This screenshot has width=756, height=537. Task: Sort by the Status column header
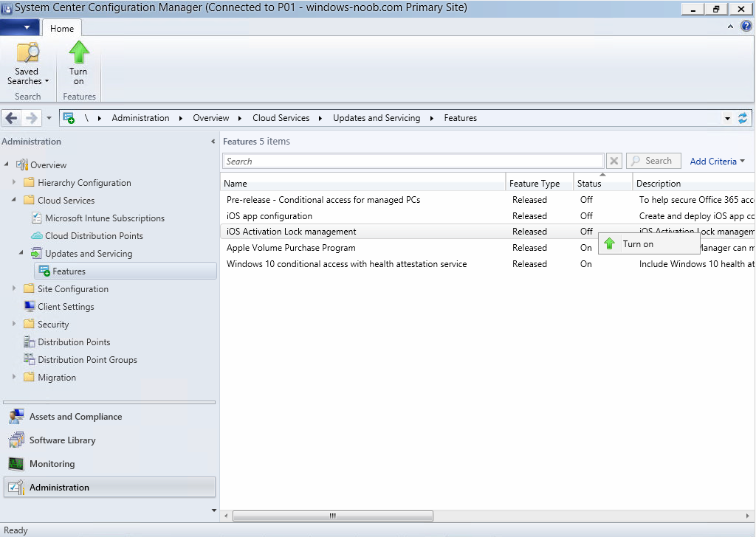pos(602,183)
